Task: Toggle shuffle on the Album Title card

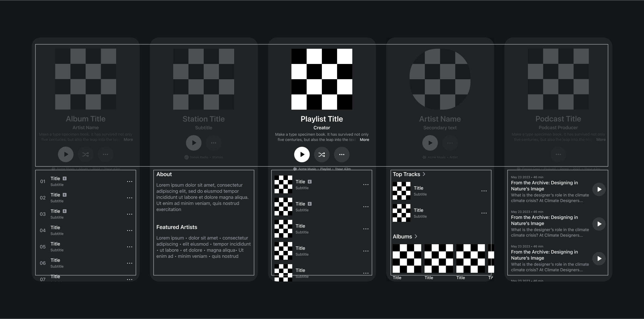Action: (x=86, y=155)
